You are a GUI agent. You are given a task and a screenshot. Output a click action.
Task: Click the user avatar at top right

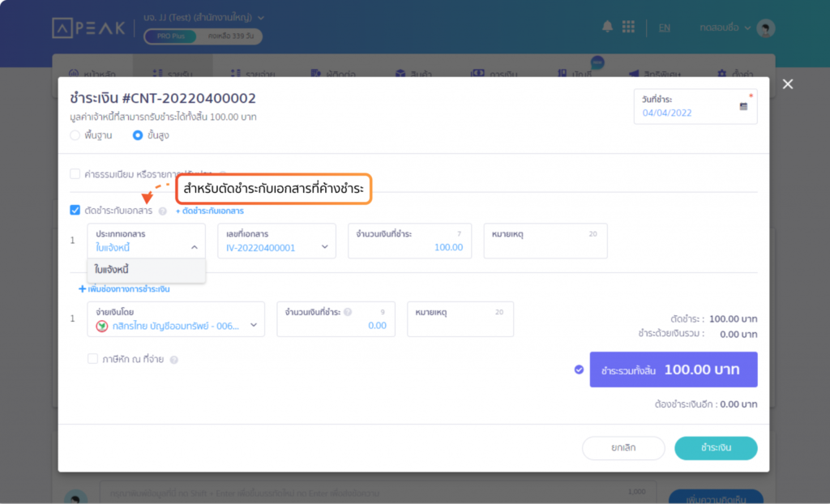click(765, 28)
